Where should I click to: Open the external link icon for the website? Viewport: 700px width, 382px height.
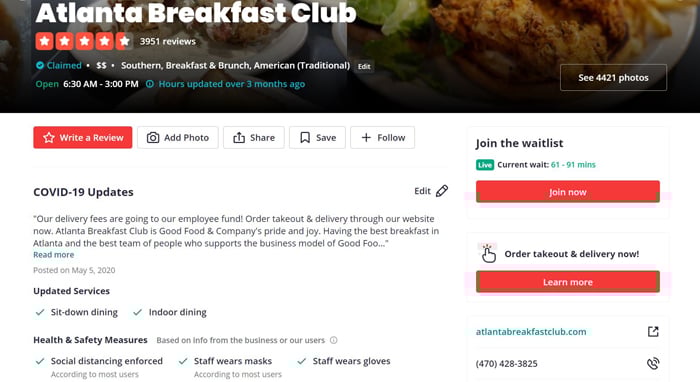tap(653, 332)
